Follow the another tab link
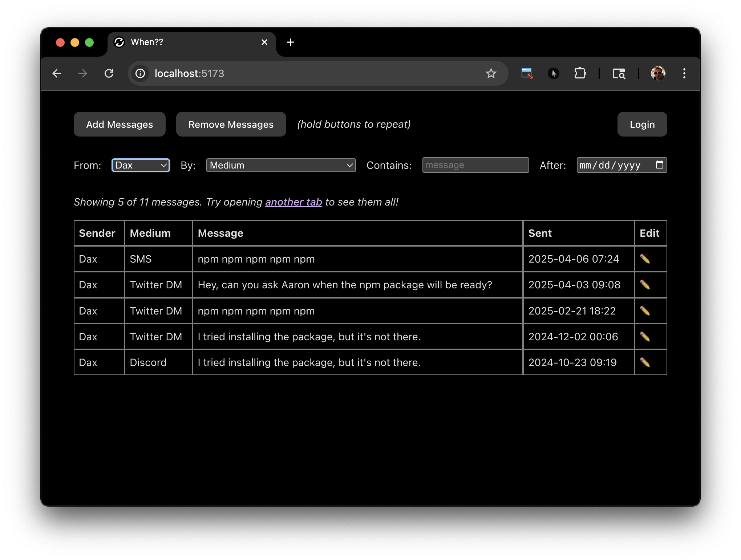 point(293,202)
